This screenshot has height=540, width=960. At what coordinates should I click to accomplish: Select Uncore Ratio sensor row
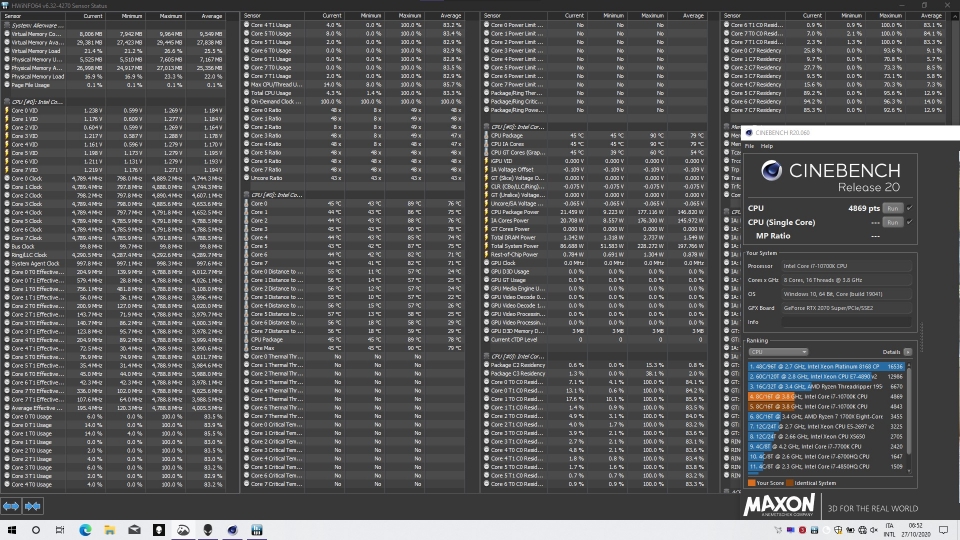pos(353,178)
